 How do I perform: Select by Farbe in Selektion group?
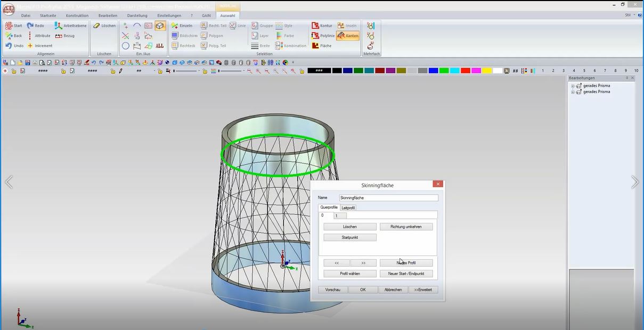pos(284,36)
